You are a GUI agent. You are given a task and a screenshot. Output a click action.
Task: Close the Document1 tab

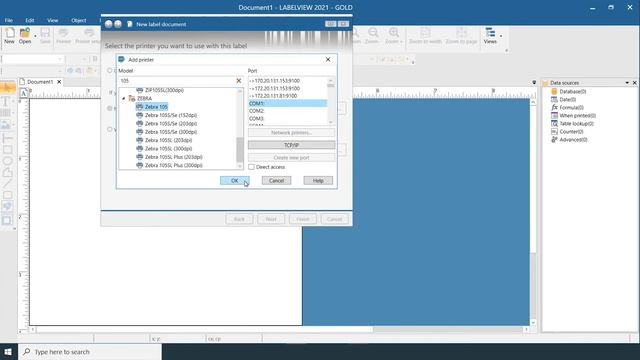[59, 82]
